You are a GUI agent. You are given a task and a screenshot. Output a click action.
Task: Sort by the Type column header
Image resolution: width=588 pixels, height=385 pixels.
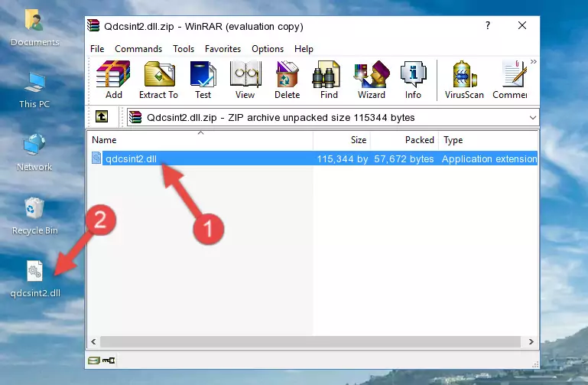click(489, 140)
